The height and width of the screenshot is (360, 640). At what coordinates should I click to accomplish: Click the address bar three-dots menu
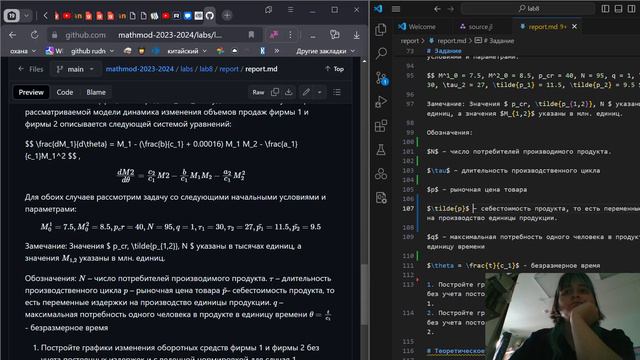tap(290, 35)
